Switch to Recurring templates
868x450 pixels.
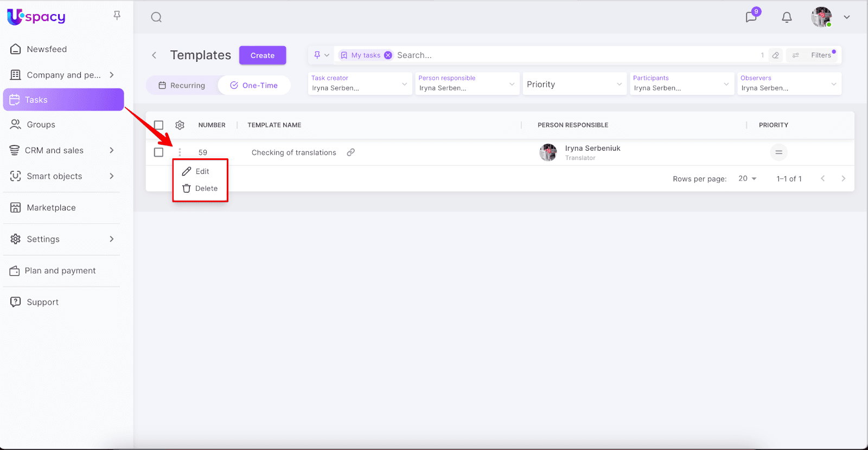(182, 86)
